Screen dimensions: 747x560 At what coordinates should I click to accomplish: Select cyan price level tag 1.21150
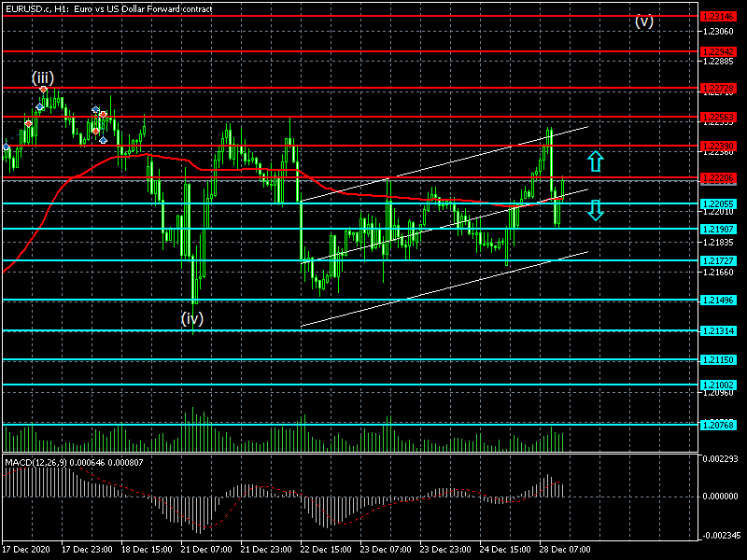tap(718, 360)
